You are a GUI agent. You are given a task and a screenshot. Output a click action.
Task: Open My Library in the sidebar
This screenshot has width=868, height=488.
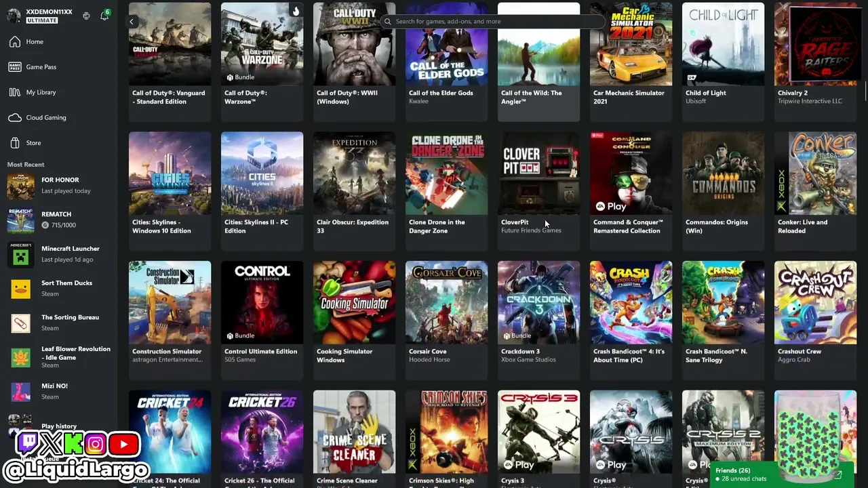pos(59,92)
